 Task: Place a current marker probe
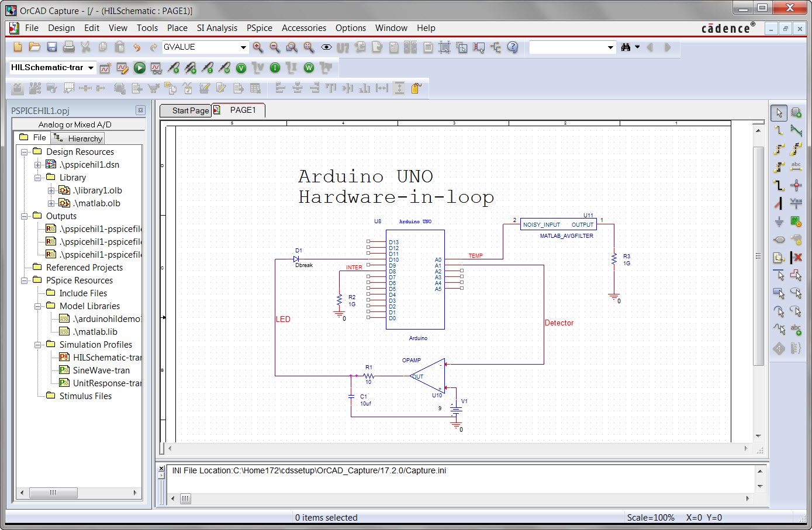pyautogui.click(x=208, y=68)
